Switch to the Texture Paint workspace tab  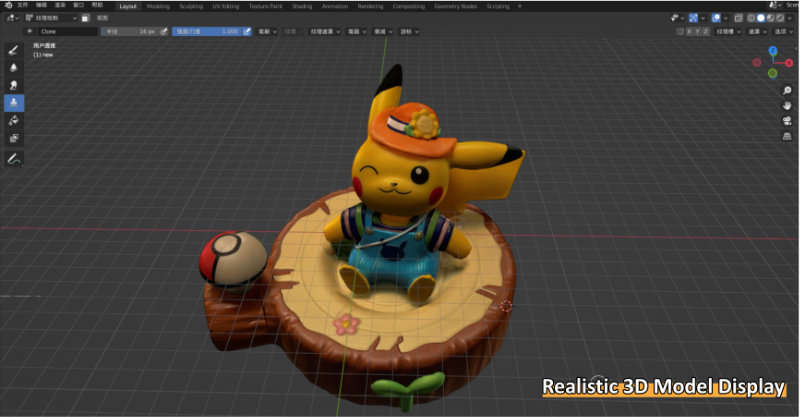pos(265,6)
